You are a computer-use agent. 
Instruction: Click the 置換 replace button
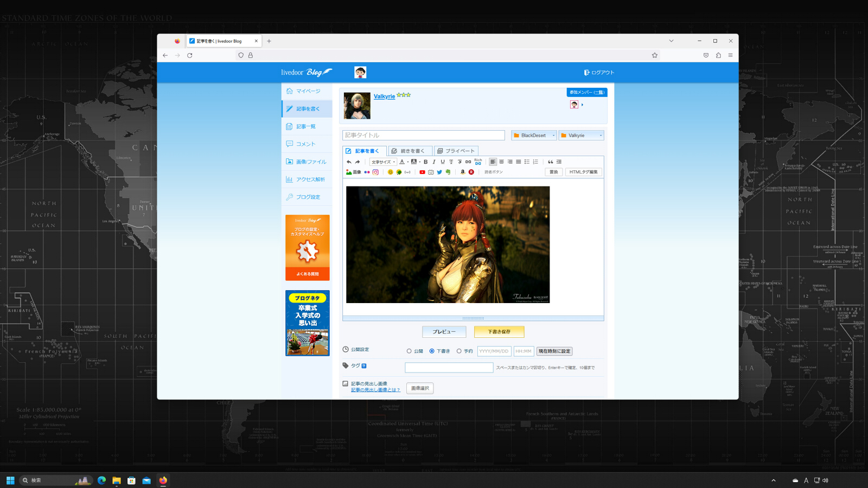[553, 172]
